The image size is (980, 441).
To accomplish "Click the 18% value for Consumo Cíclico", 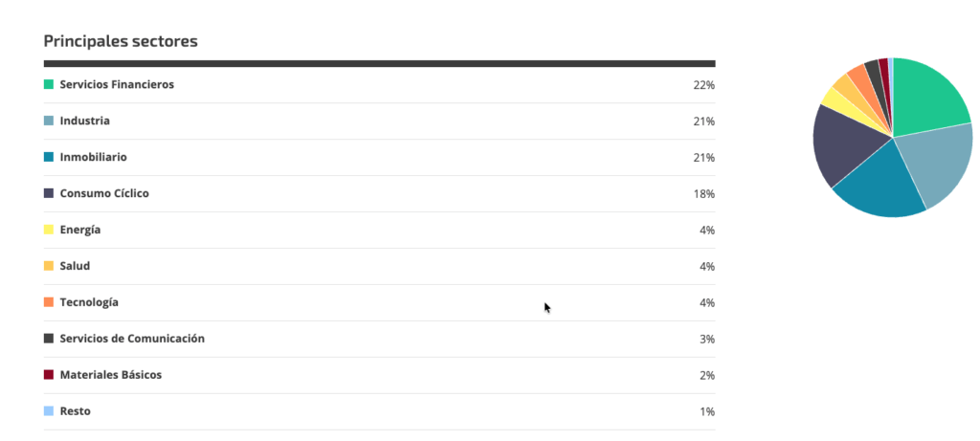I will click(x=703, y=193).
